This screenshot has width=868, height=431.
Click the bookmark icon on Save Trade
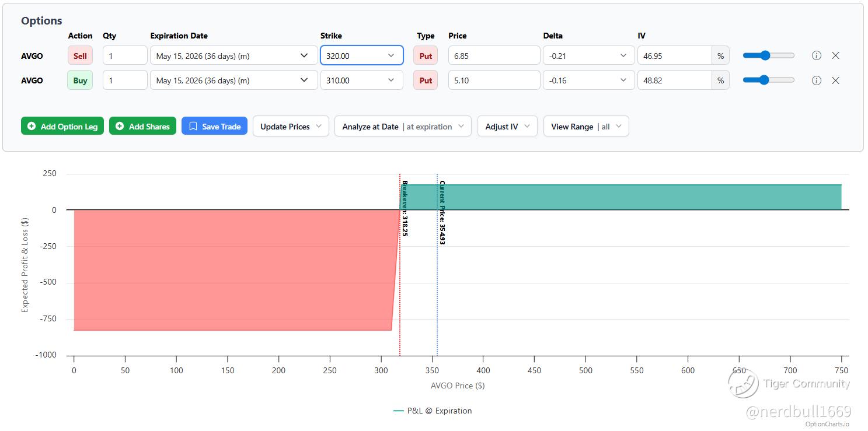(x=193, y=127)
